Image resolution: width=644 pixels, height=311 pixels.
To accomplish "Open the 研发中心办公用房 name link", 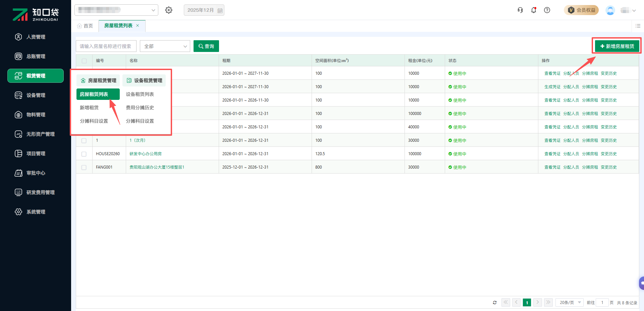I will point(146,154).
